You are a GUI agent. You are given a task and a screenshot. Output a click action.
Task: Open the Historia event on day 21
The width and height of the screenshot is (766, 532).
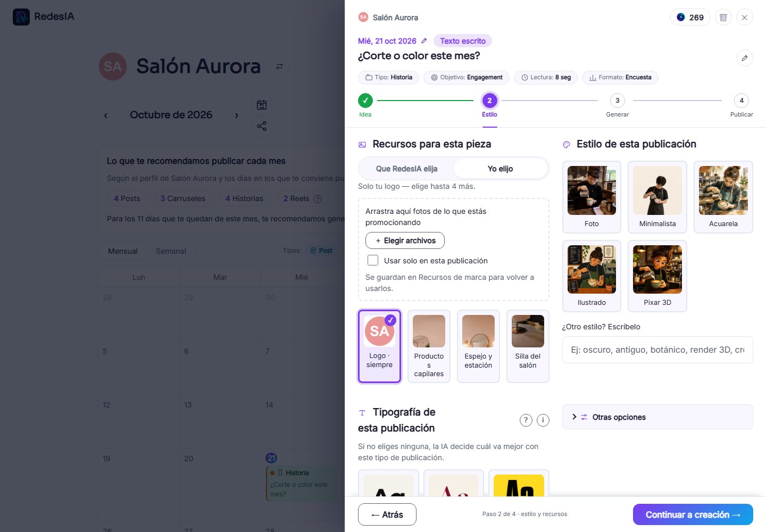pos(302,483)
